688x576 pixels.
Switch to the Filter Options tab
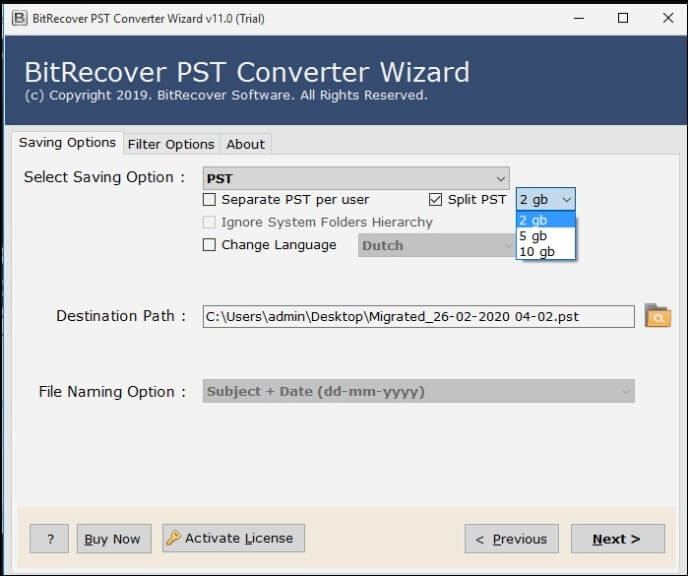[171, 144]
